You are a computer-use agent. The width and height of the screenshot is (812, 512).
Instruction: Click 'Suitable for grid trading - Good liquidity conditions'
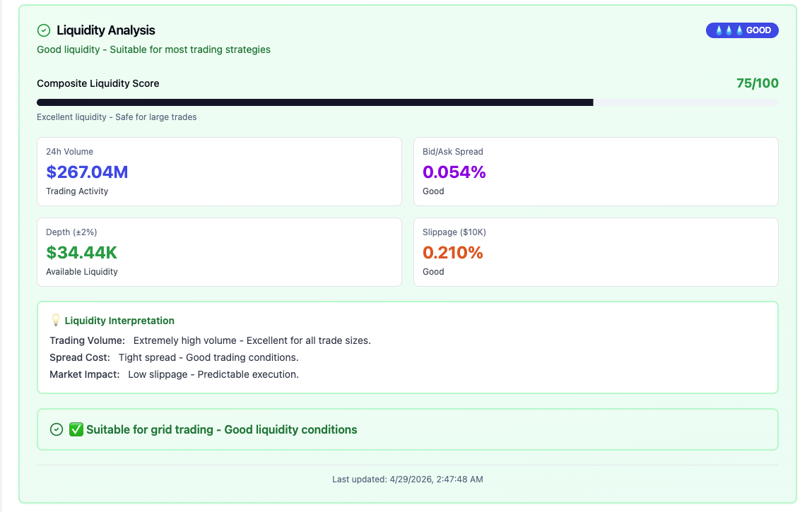(222, 429)
